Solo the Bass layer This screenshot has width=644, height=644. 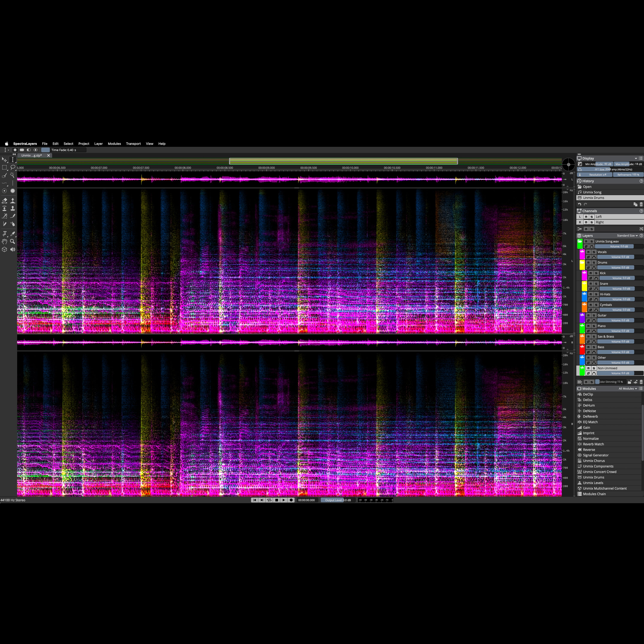594,347
